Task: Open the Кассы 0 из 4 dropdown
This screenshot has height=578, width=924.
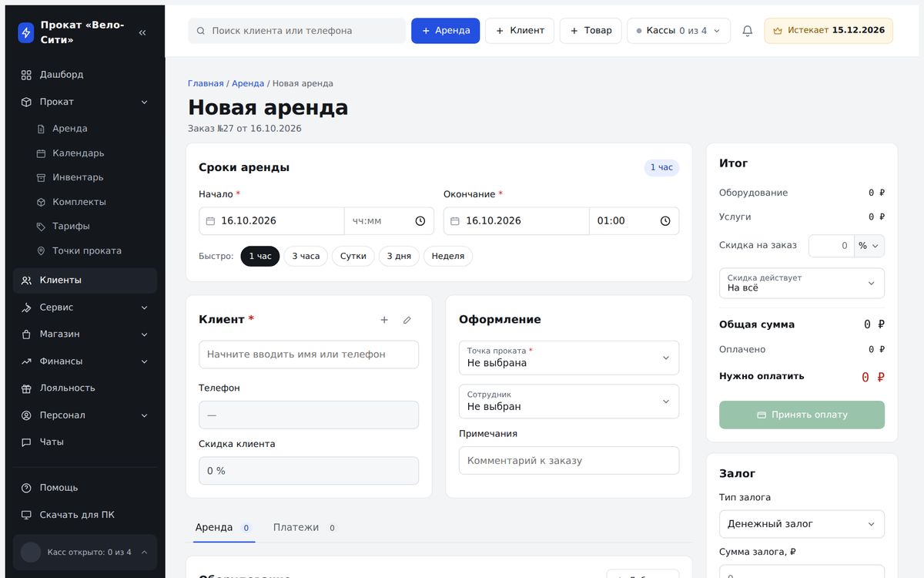Action: pos(678,31)
